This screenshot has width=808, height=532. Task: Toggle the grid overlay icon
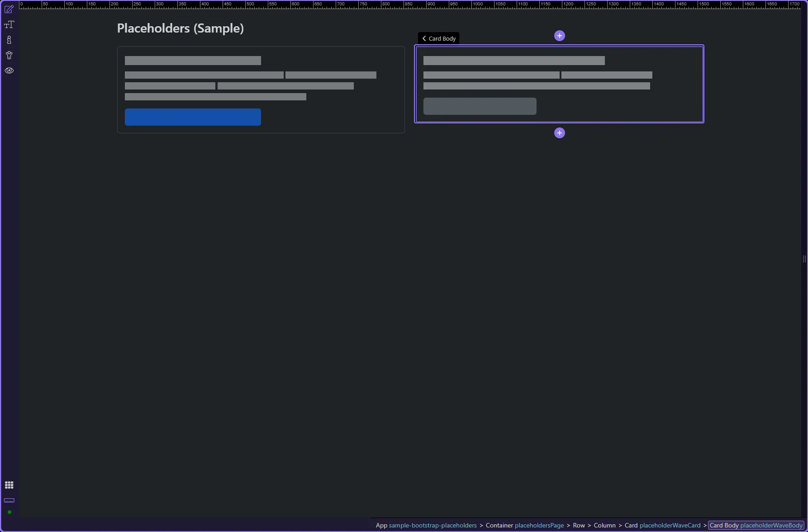click(x=9, y=485)
